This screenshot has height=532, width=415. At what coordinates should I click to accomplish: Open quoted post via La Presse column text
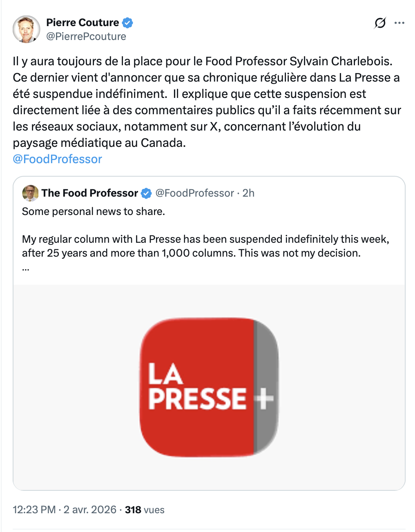point(204,246)
